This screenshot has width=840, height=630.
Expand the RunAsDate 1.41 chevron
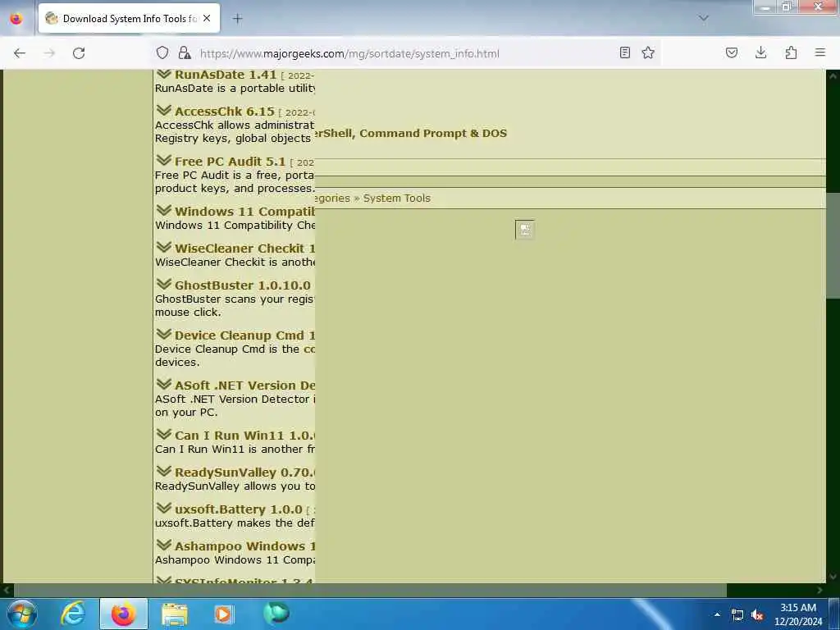164,74
